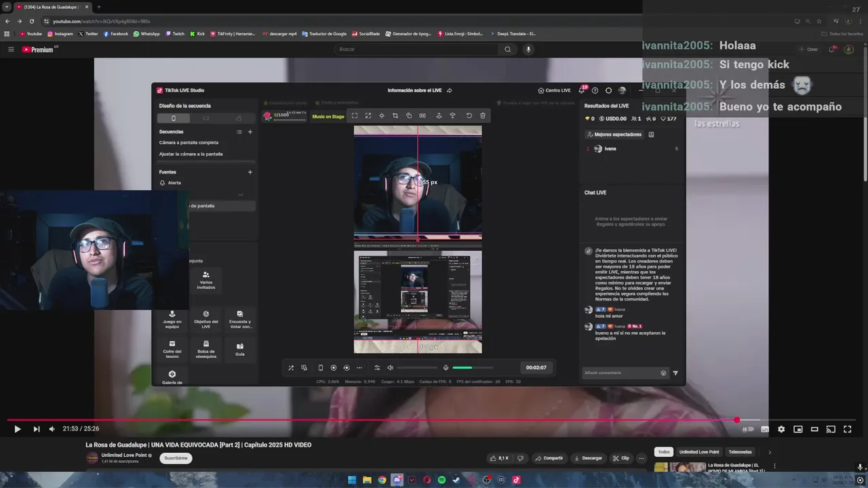868x488 pixels.
Task: Open the three-dots more options in bottom bar
Action: [x=359, y=368]
